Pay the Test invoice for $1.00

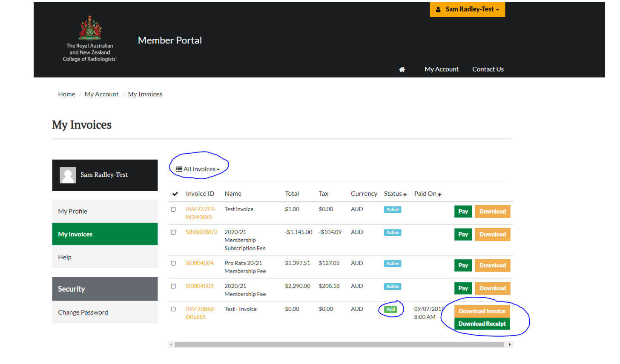pyautogui.click(x=463, y=212)
